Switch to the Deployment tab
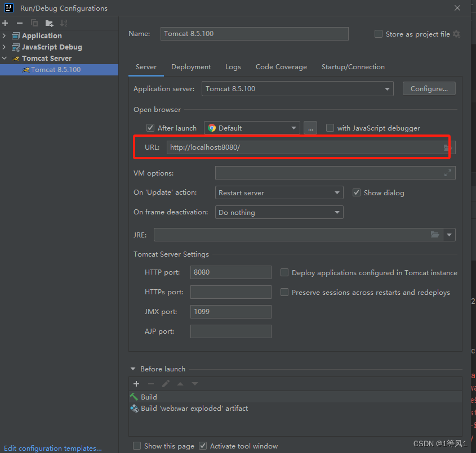 [x=191, y=67]
